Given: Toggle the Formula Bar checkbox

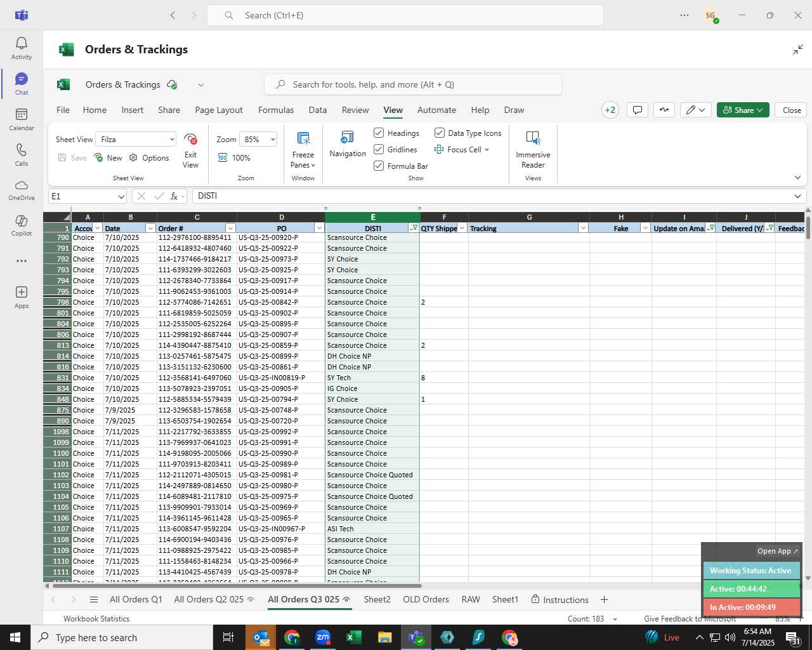Looking at the screenshot, I should [379, 166].
